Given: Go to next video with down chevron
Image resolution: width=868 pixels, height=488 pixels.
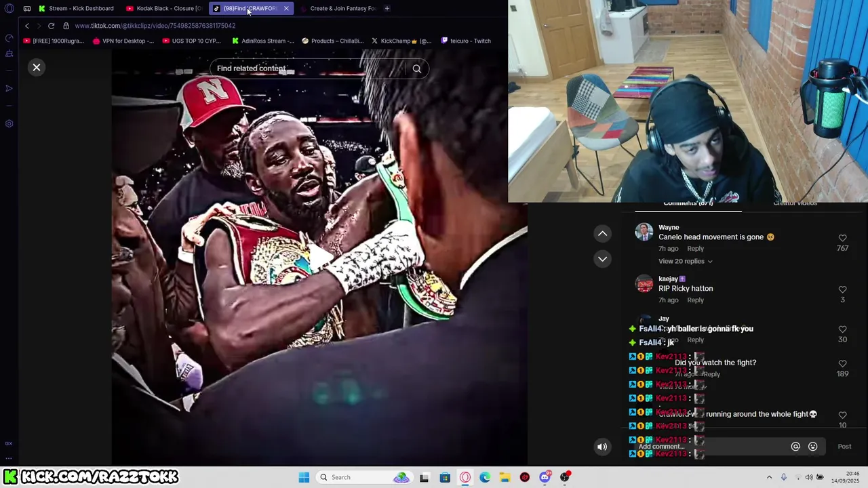Looking at the screenshot, I should [602, 259].
